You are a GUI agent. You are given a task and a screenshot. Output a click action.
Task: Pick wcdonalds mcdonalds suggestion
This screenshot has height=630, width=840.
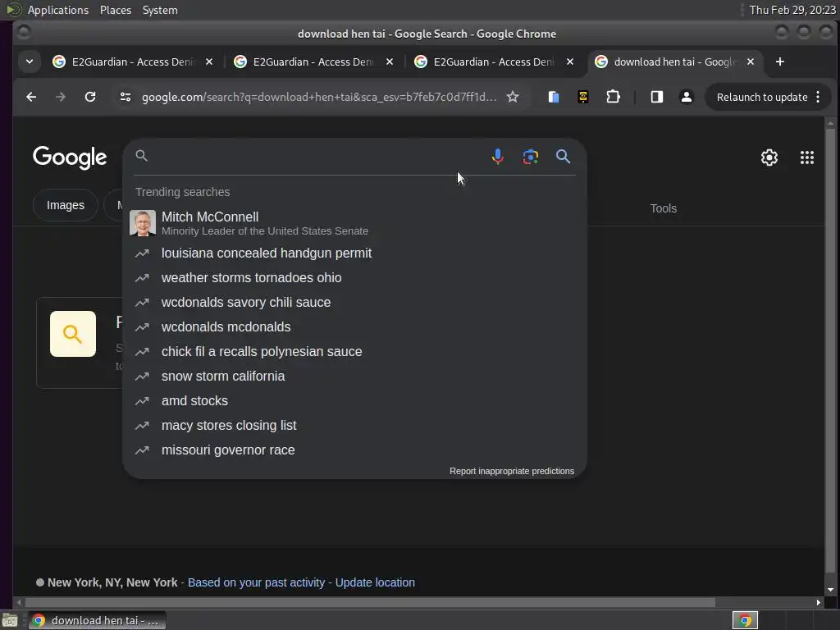pyautogui.click(x=354, y=326)
